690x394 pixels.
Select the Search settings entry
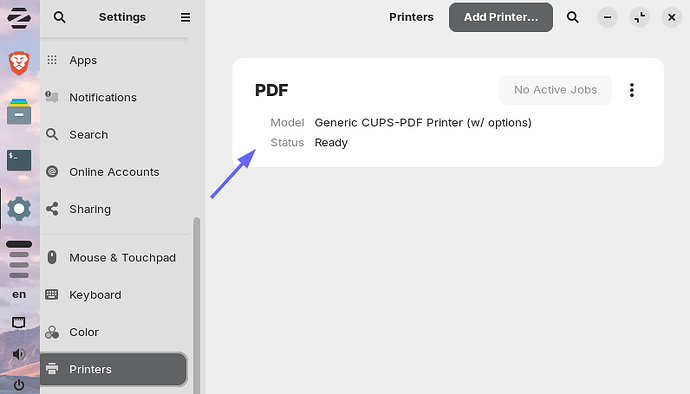114,134
